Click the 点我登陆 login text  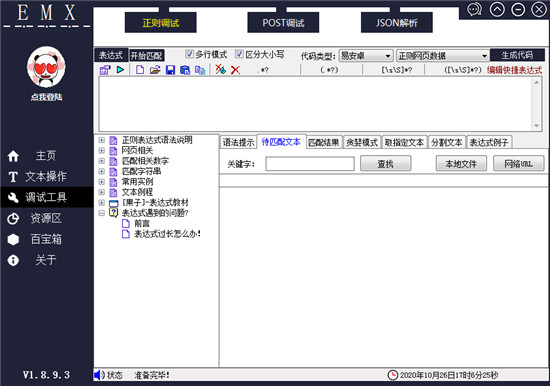46,97
